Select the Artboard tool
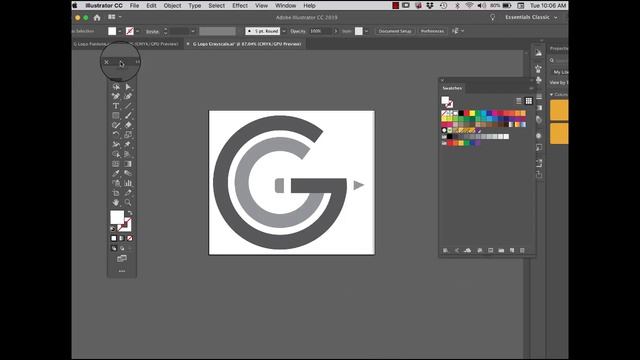 click(x=116, y=193)
